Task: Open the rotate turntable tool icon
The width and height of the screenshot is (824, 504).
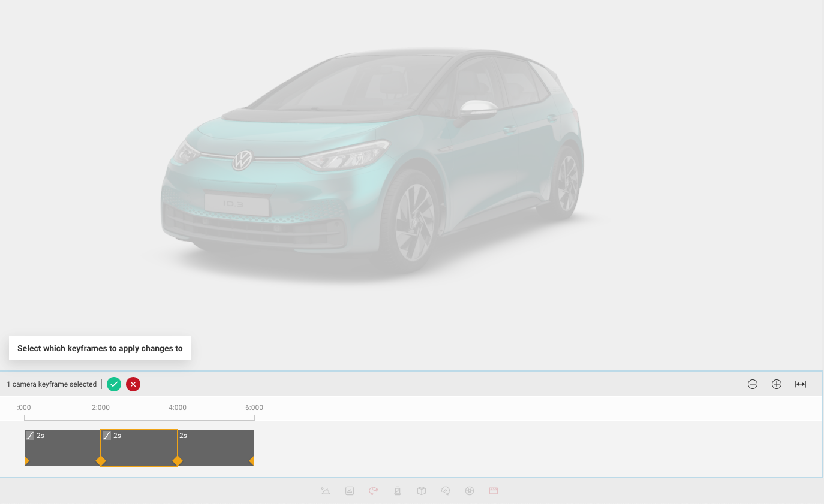Action: coord(446,491)
